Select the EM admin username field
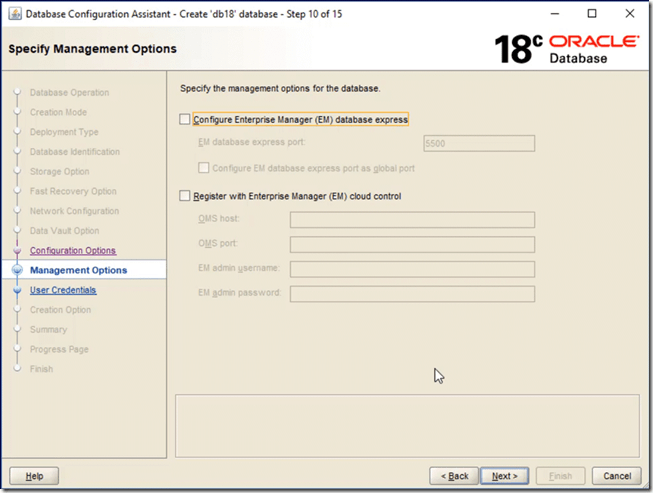Screen dimensions: 653x493 [412, 269]
